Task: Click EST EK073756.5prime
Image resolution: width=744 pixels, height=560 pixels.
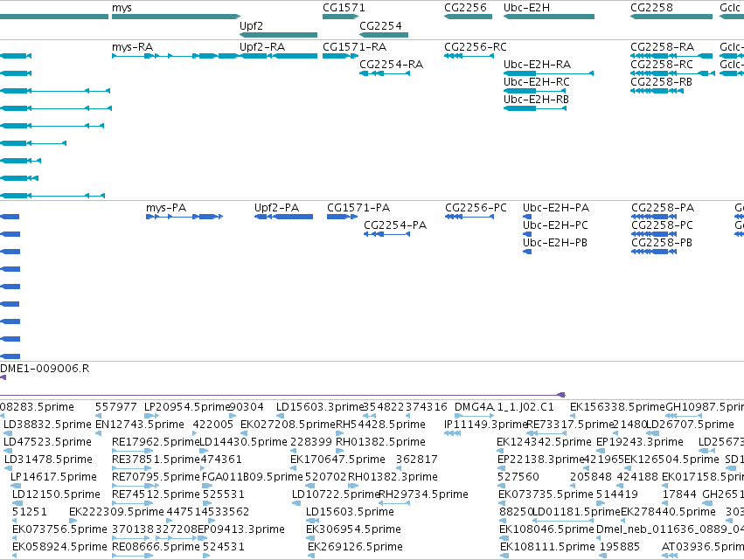Action: pyautogui.click(x=59, y=529)
